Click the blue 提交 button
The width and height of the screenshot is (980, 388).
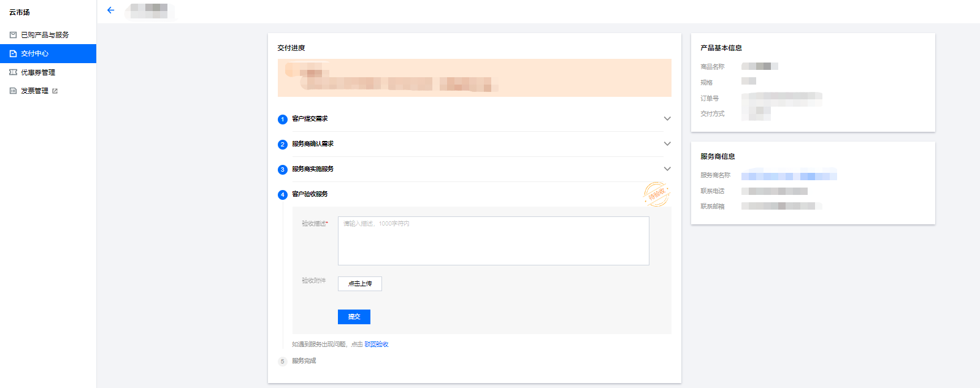point(354,317)
